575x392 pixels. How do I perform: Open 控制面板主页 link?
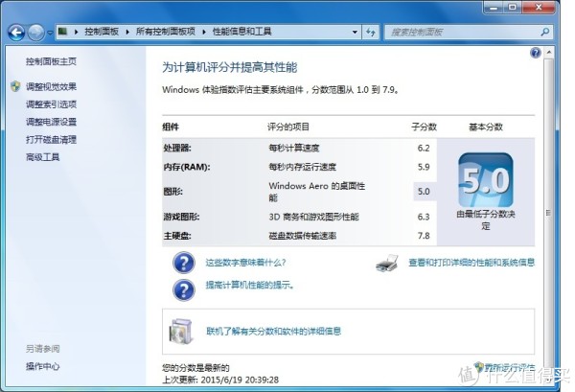coord(51,61)
